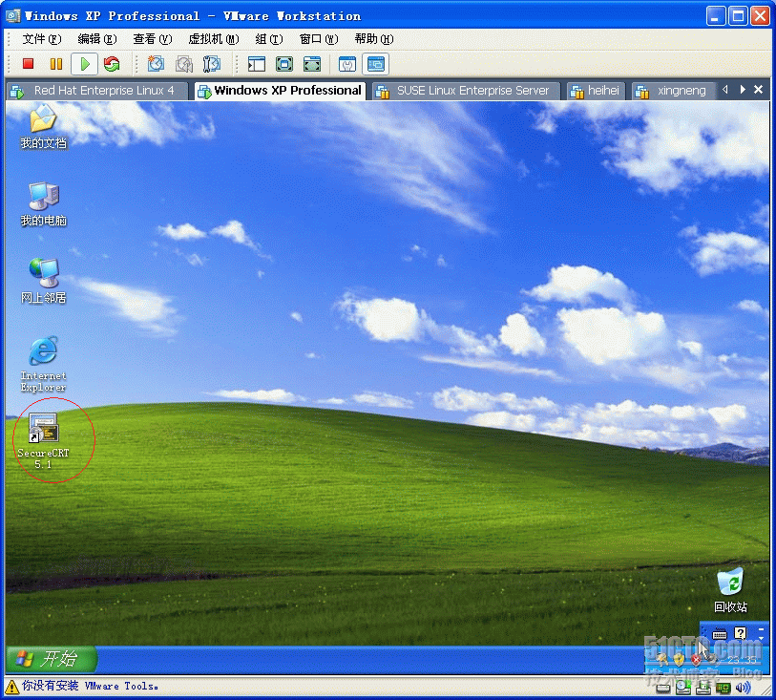Switch to the heihei VM tab
This screenshot has height=700, width=776.
pyautogui.click(x=596, y=91)
